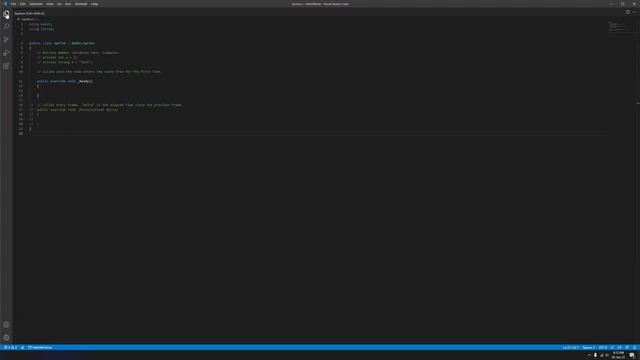Click the VS Code logo icon
The height and width of the screenshot is (360, 640).
[x=5, y=4]
